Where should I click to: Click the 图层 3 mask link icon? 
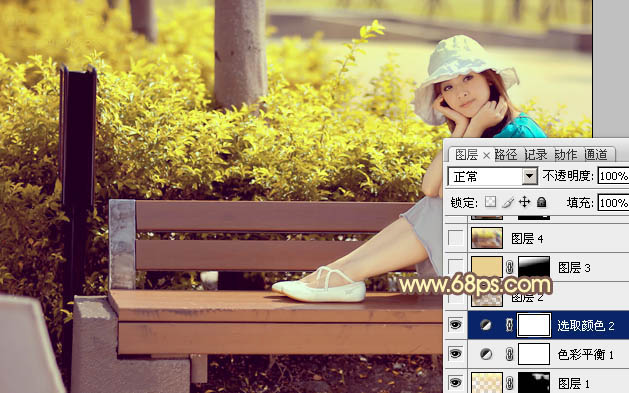509,267
